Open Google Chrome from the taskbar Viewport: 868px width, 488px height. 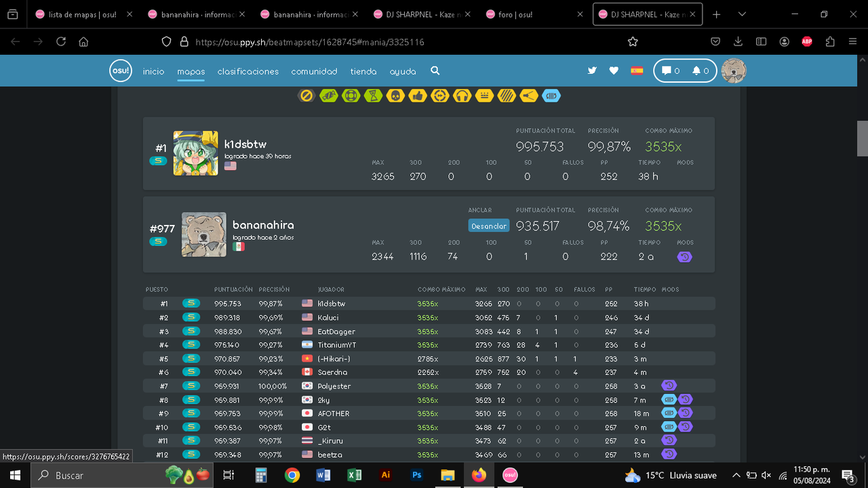[x=292, y=475]
